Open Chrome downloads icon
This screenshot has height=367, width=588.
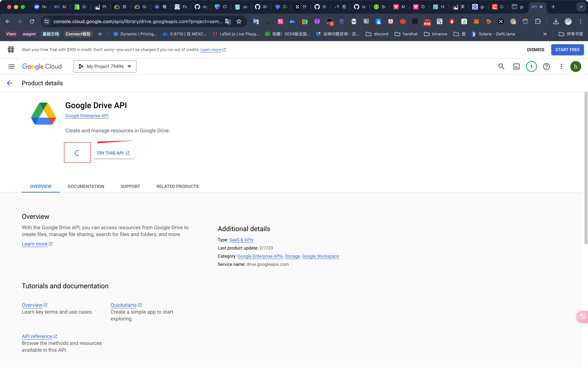pyautogui.click(x=556, y=21)
